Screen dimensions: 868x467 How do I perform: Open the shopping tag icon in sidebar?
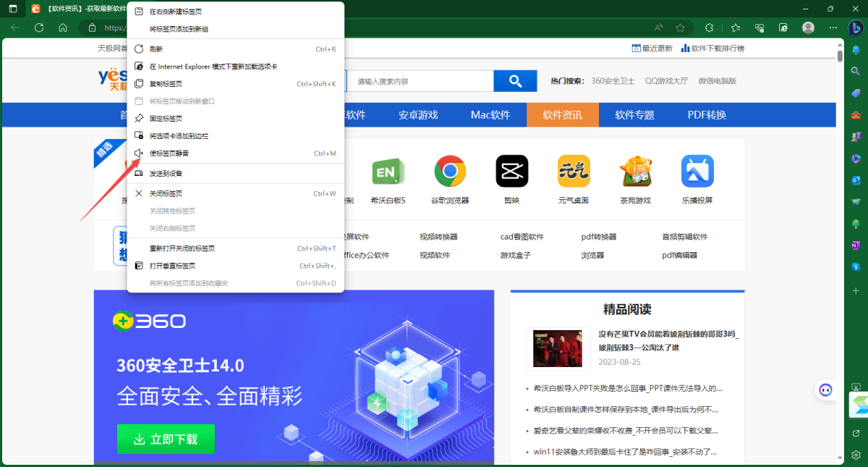pos(856,93)
